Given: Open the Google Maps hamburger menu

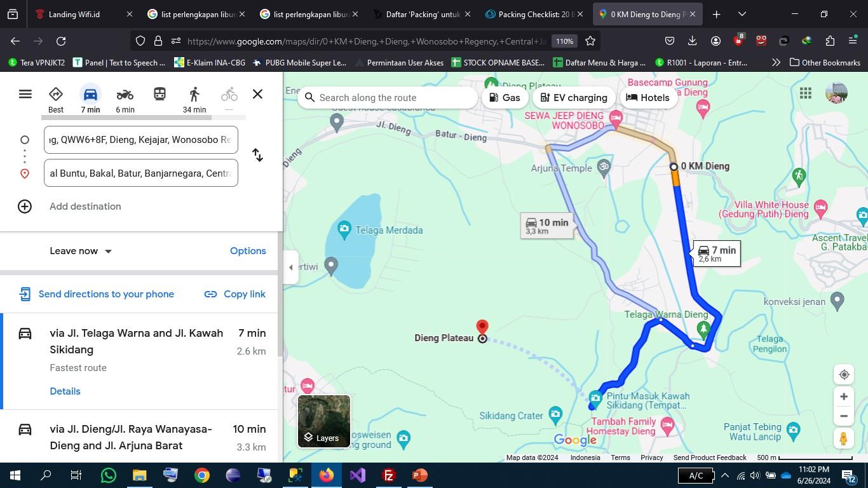Looking at the screenshot, I should (25, 94).
